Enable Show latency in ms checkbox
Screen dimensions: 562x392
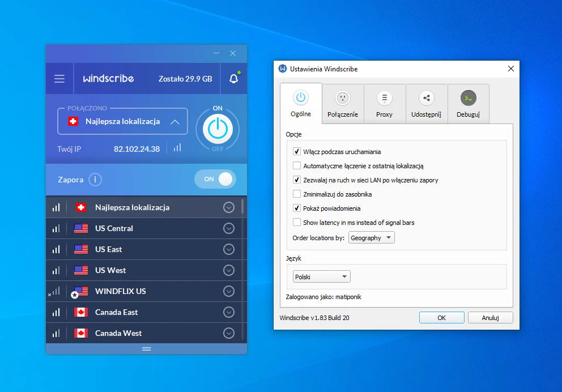(x=297, y=223)
